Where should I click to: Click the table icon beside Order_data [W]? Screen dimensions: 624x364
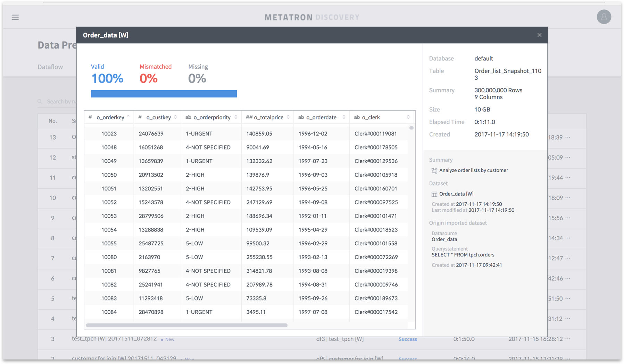[434, 194]
